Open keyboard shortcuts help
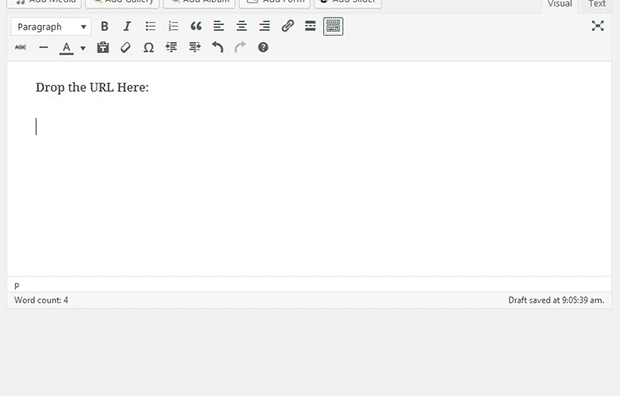 263,47
